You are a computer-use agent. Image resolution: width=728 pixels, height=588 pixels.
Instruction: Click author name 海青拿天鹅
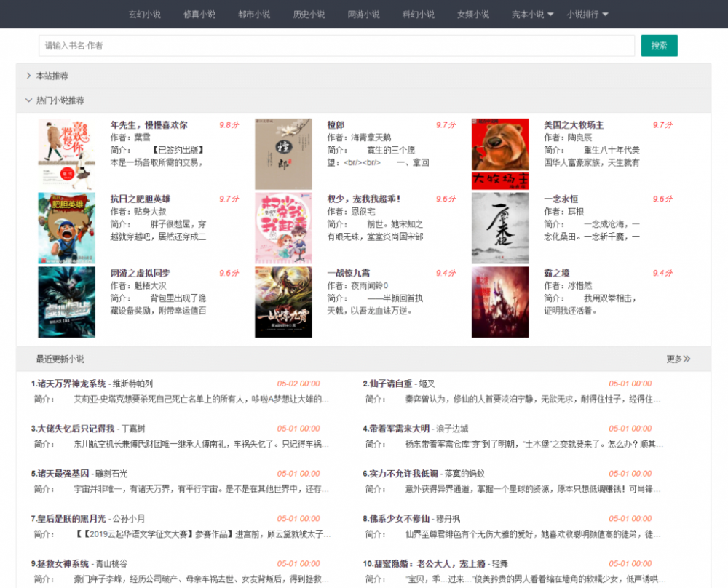pyautogui.click(x=371, y=138)
